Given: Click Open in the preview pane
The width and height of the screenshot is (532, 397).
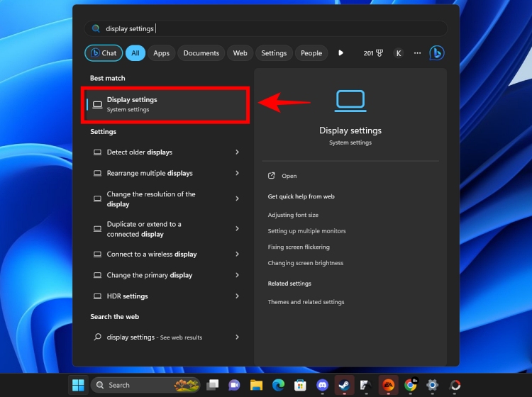Looking at the screenshot, I should tap(289, 176).
